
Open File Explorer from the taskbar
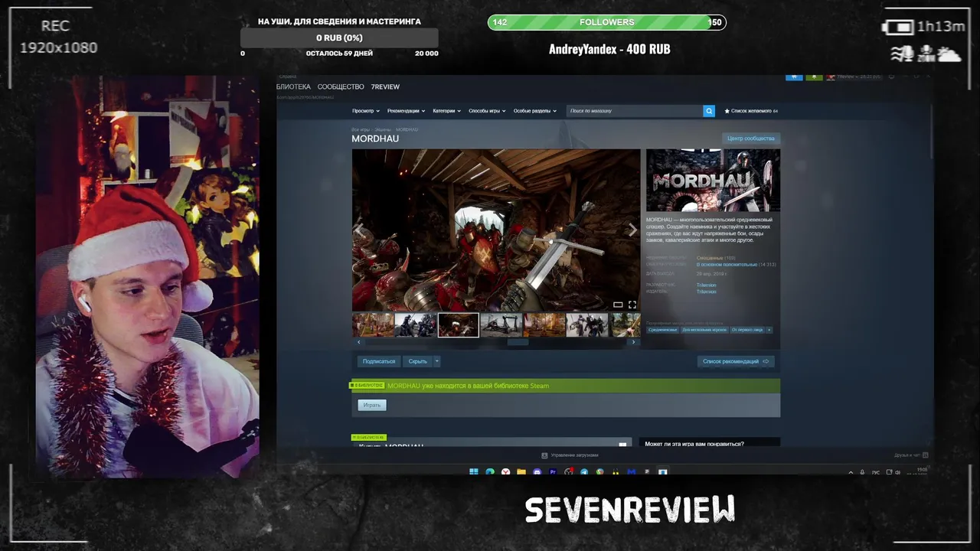[521, 472]
